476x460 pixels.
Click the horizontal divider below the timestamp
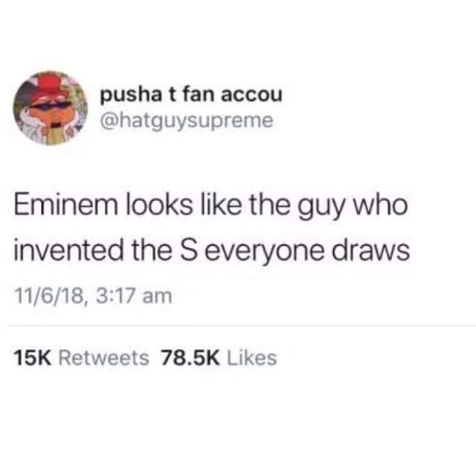point(242,326)
